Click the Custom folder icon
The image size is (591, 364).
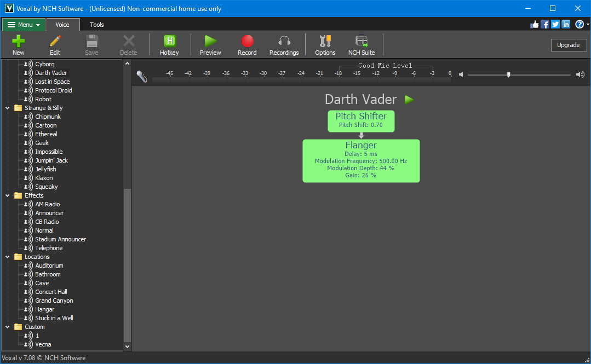coord(18,327)
